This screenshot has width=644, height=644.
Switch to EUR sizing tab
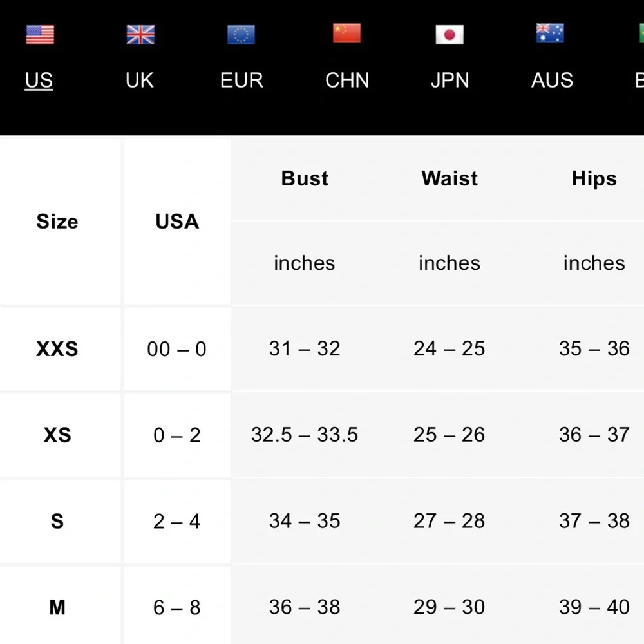[x=241, y=80]
